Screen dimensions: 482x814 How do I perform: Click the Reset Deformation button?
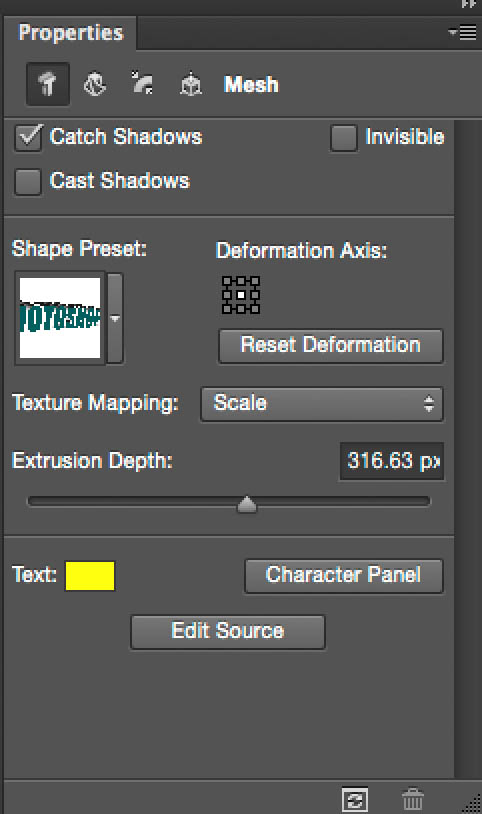pos(331,345)
